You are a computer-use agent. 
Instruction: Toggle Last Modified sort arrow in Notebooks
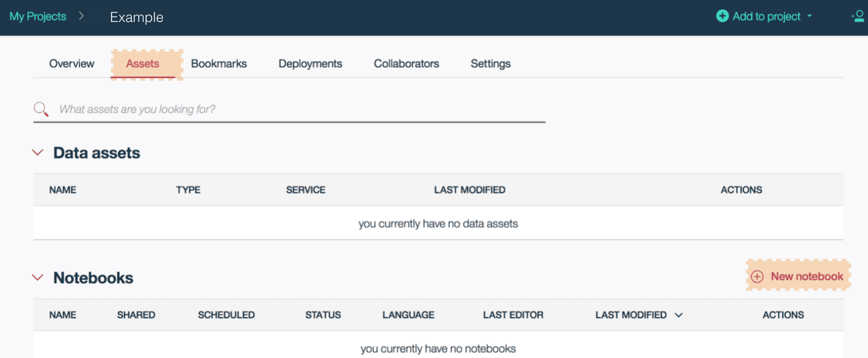[x=679, y=315]
